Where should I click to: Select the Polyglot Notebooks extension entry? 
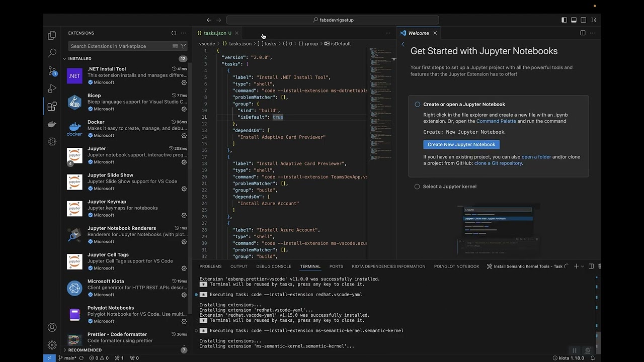coord(126,314)
